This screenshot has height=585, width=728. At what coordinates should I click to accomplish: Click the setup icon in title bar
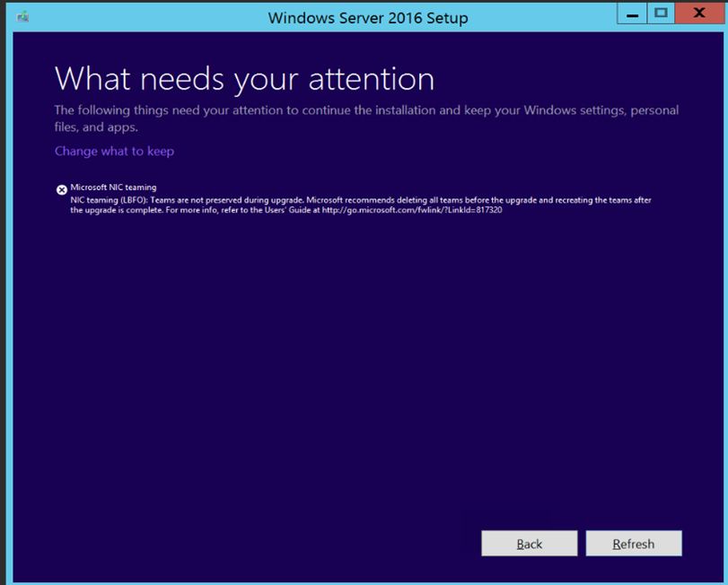[22, 17]
